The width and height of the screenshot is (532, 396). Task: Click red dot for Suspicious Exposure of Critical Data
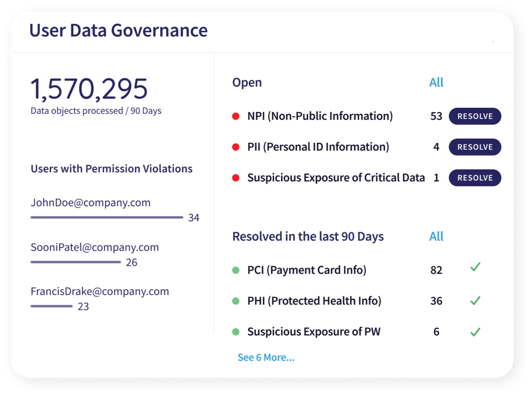click(x=236, y=178)
